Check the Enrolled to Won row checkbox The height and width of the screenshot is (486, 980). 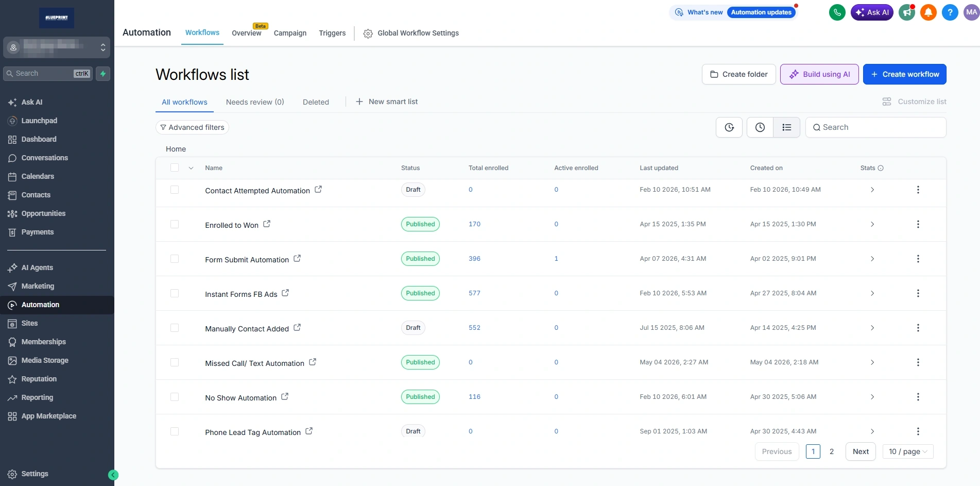pyautogui.click(x=175, y=224)
